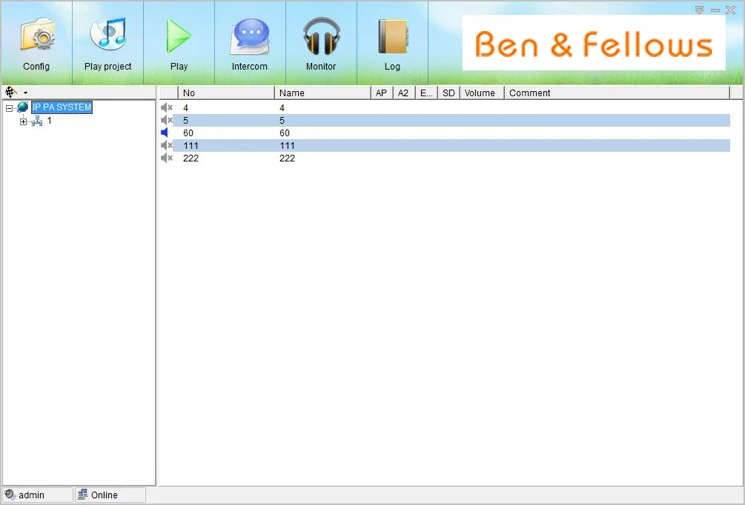Select terminal No 4 cell
745x505 pixels.
coord(186,108)
